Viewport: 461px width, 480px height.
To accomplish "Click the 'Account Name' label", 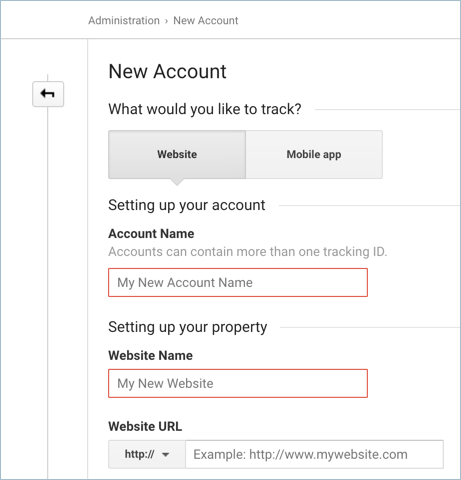I will (151, 234).
